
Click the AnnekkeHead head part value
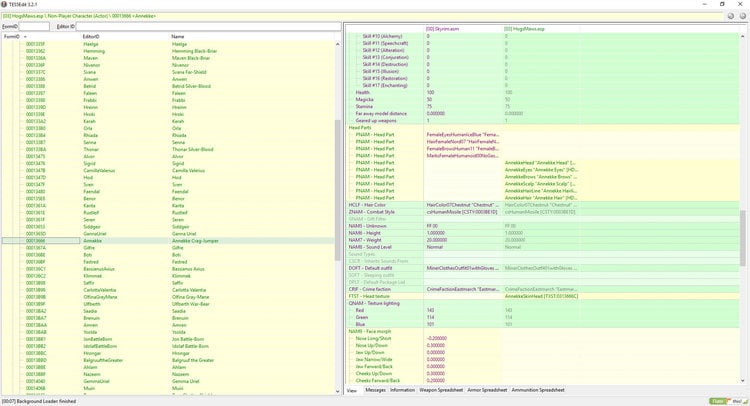tap(540, 163)
